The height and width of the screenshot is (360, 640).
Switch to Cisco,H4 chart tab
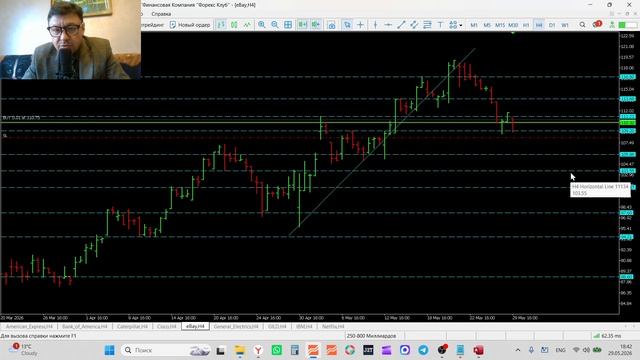(167, 327)
